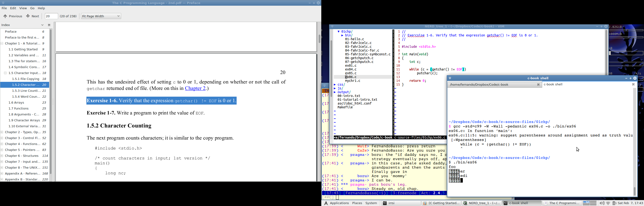Click the Previous page arrow icon

tap(5, 16)
